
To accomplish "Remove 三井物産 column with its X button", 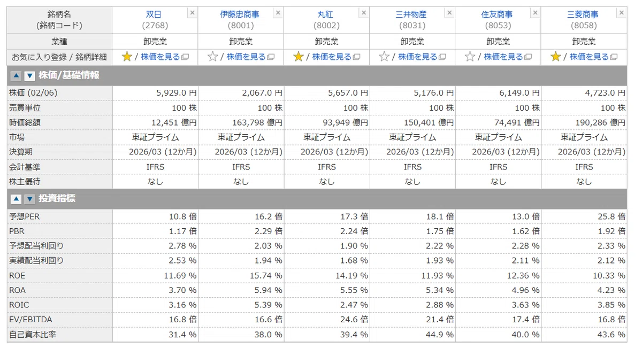I will point(449,12).
